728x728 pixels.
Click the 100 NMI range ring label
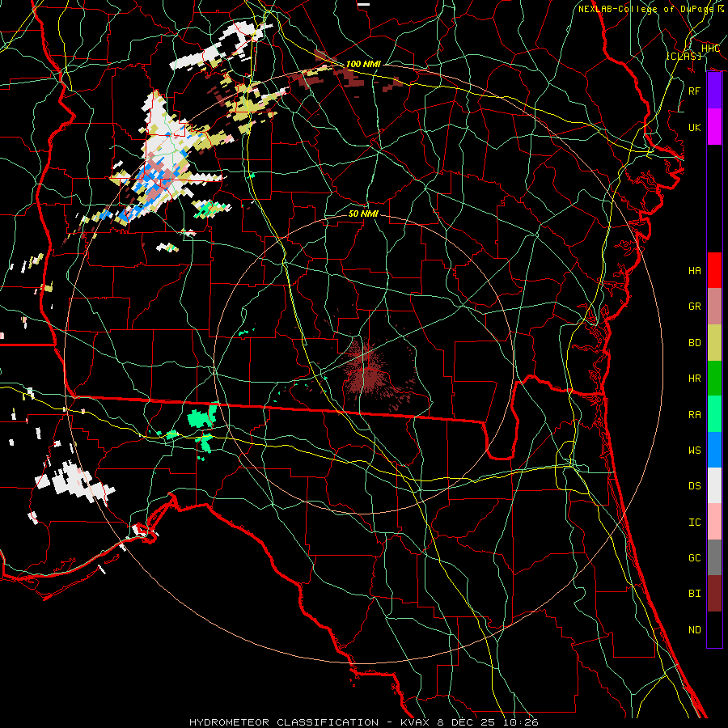click(363, 64)
